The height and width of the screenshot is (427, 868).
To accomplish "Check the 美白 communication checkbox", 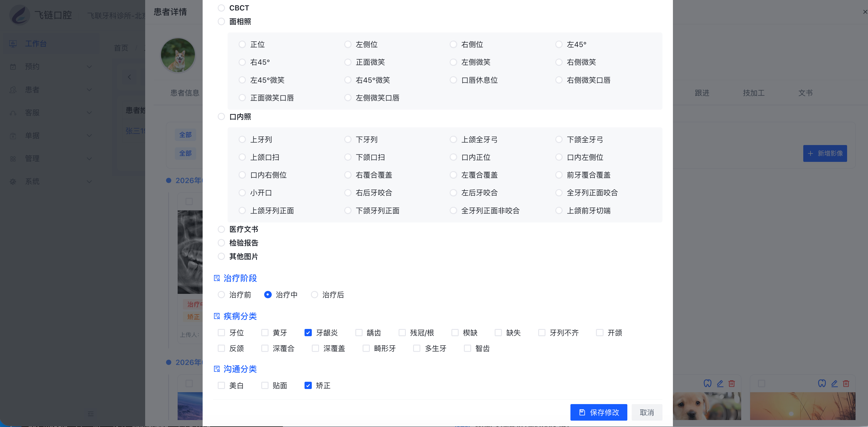I will coord(221,385).
